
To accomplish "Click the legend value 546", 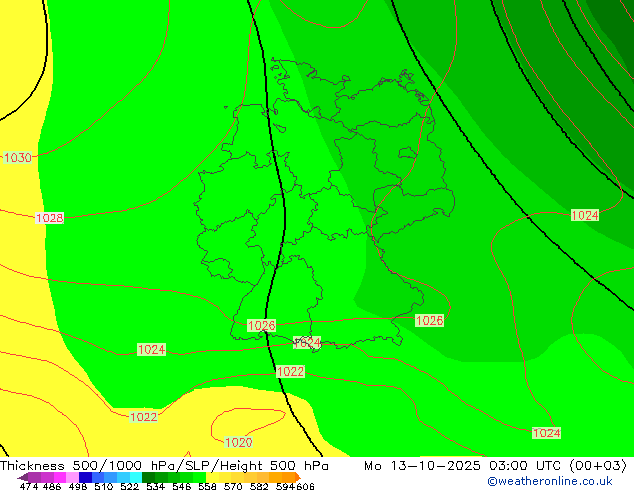I will tap(182, 486).
